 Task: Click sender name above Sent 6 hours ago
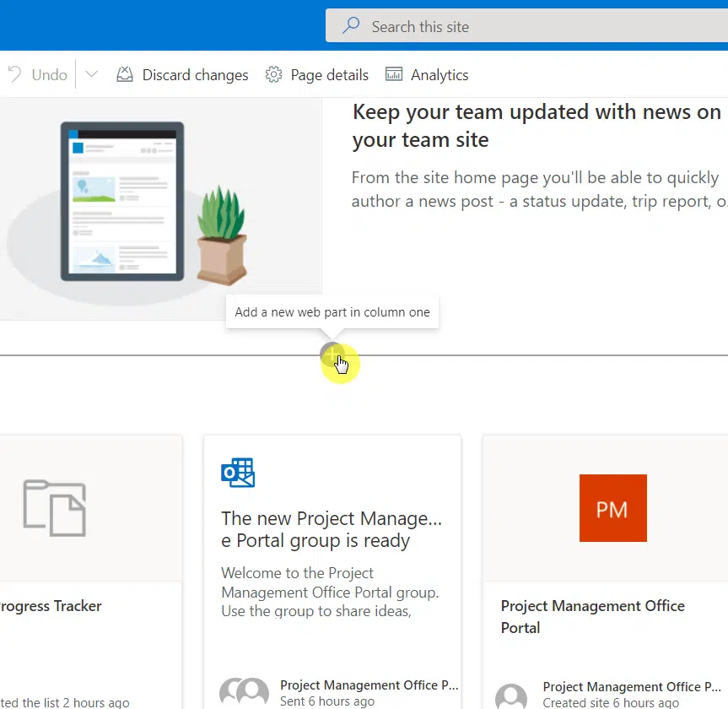pyautogui.click(x=369, y=685)
